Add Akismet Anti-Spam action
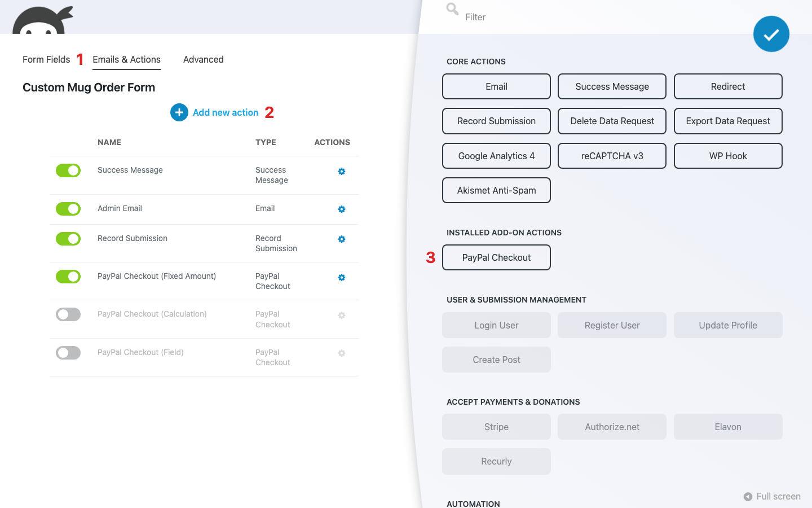This screenshot has height=508, width=812. coord(496,190)
